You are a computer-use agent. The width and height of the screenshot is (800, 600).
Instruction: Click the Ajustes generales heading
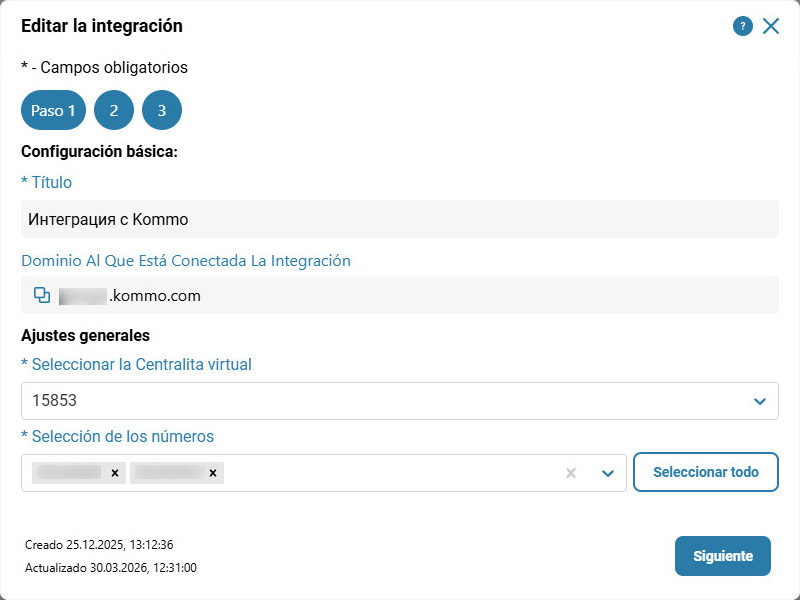85,335
